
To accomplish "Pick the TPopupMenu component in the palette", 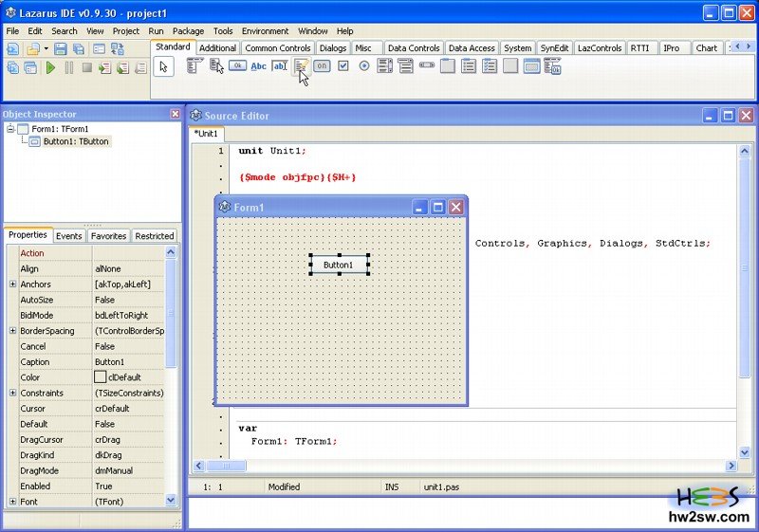I will click(216, 65).
